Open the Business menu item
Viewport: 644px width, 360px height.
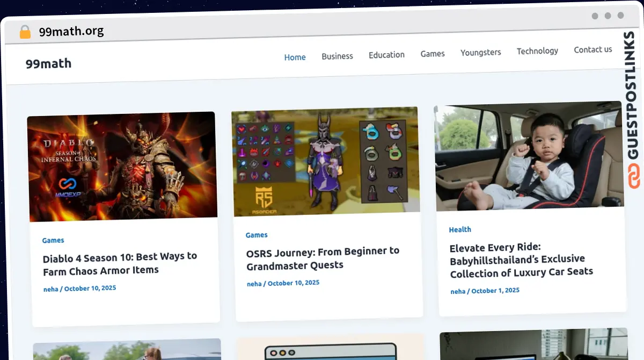tap(337, 56)
